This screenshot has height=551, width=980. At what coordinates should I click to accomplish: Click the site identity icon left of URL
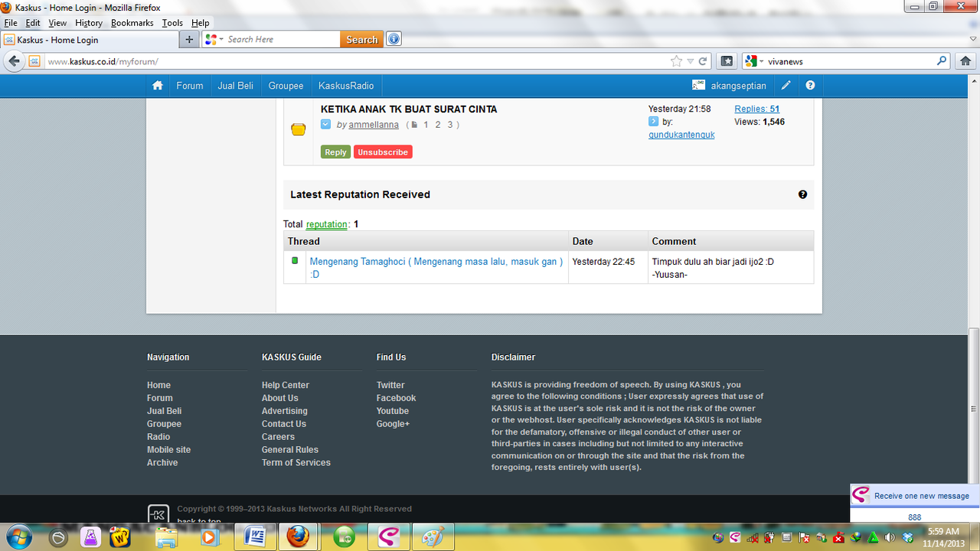tap(34, 61)
